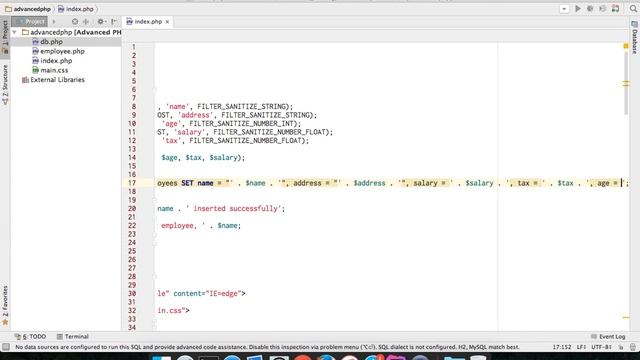This screenshot has height=360, width=640.
Task: Click the Scroll from Source target icon
Action: tap(75, 22)
